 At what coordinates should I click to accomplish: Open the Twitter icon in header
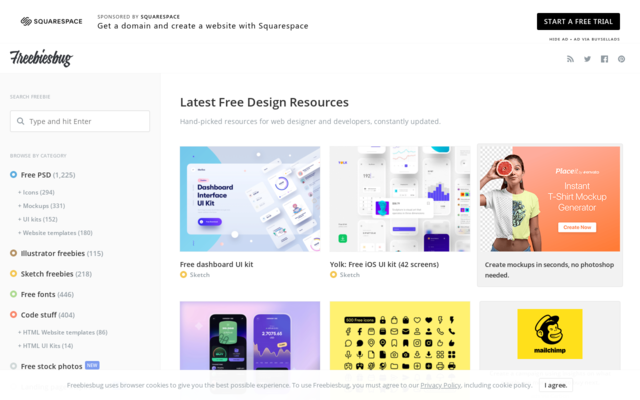point(587,59)
